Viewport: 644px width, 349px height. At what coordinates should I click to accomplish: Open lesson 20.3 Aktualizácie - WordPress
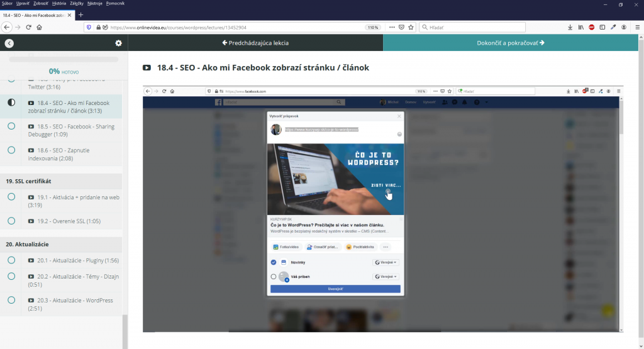tap(70, 304)
